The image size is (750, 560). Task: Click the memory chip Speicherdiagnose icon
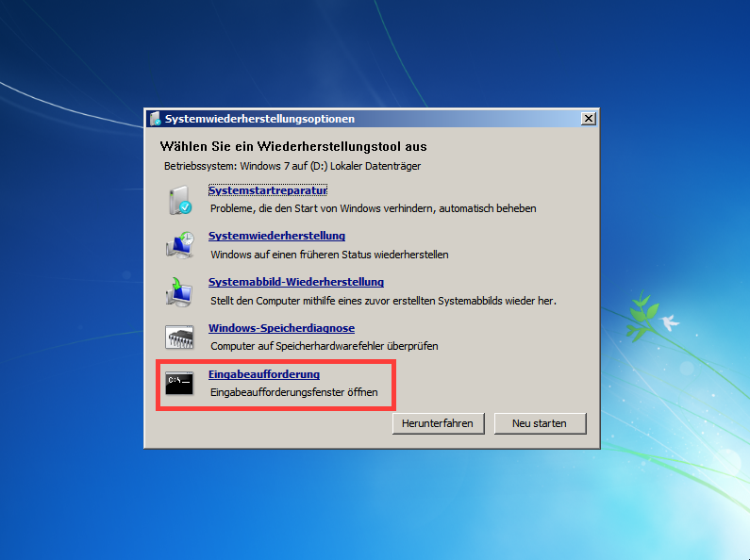pyautogui.click(x=179, y=337)
